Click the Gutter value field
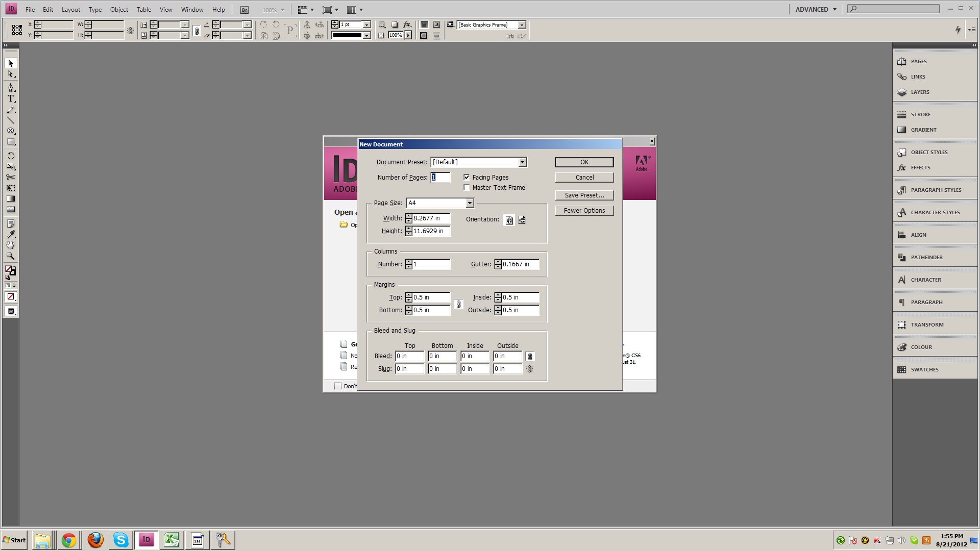This screenshot has height=551, width=980. point(520,264)
